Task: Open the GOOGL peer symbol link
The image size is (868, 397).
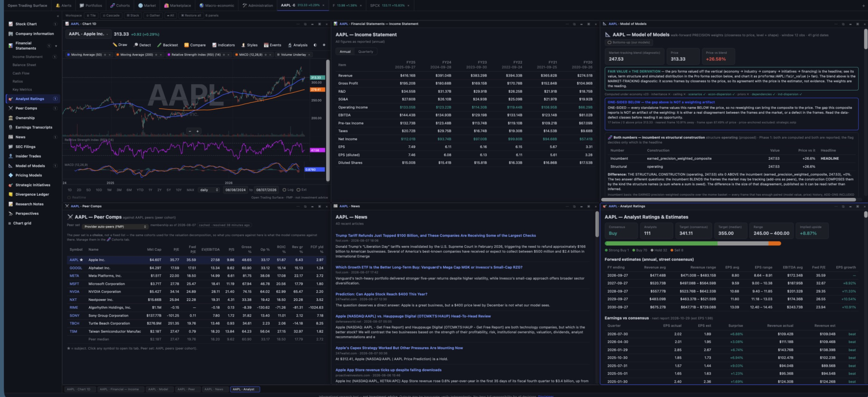Action: click(x=76, y=268)
